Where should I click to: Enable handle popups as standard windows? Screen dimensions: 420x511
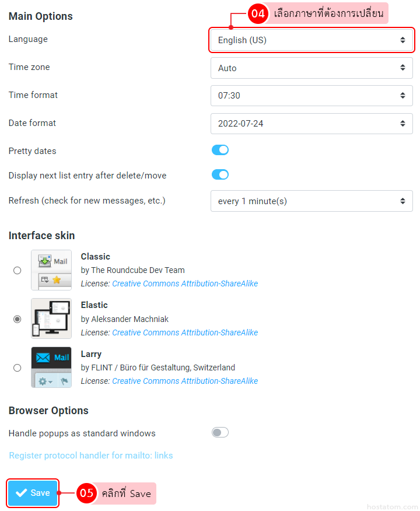[220, 432]
